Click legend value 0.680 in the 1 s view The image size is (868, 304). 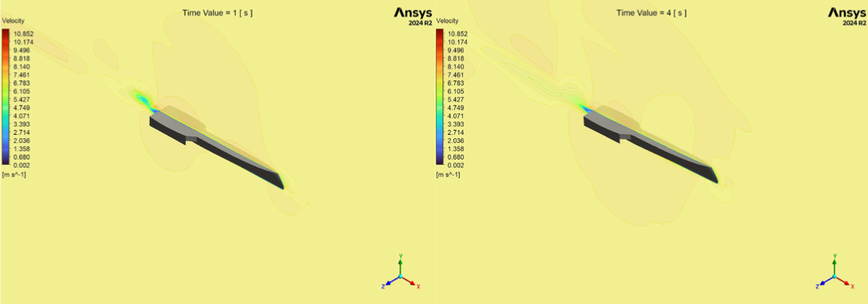(x=22, y=157)
